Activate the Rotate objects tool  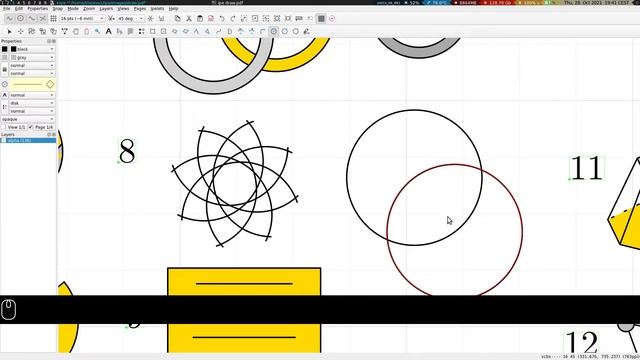tap(31, 31)
